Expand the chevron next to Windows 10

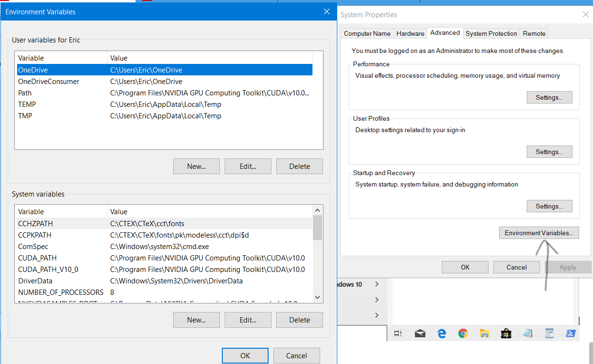[377, 284]
